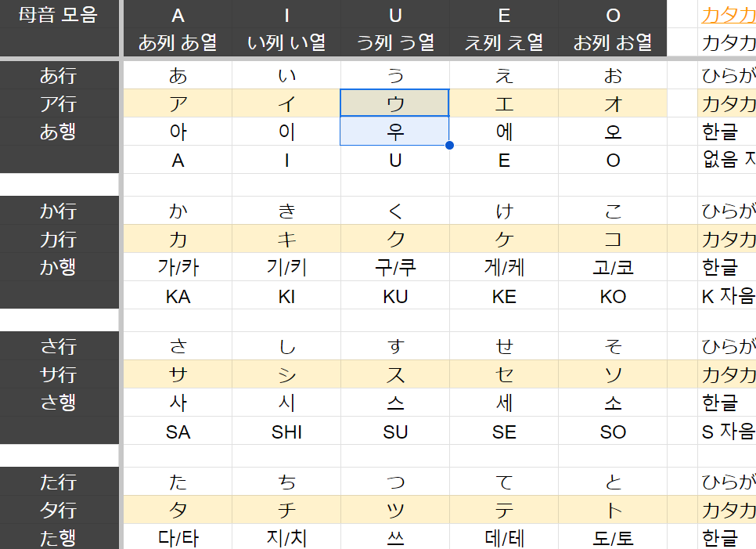Select the hiragana あ cell

pos(178,76)
